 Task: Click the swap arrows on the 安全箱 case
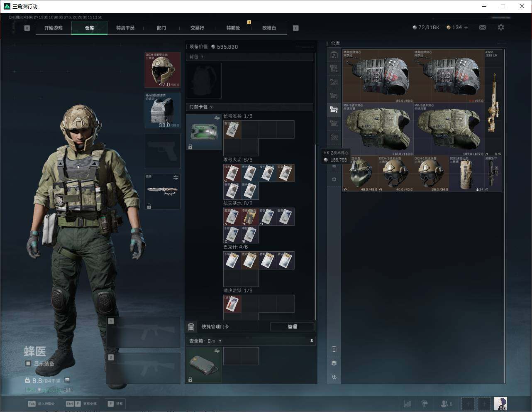217,351
